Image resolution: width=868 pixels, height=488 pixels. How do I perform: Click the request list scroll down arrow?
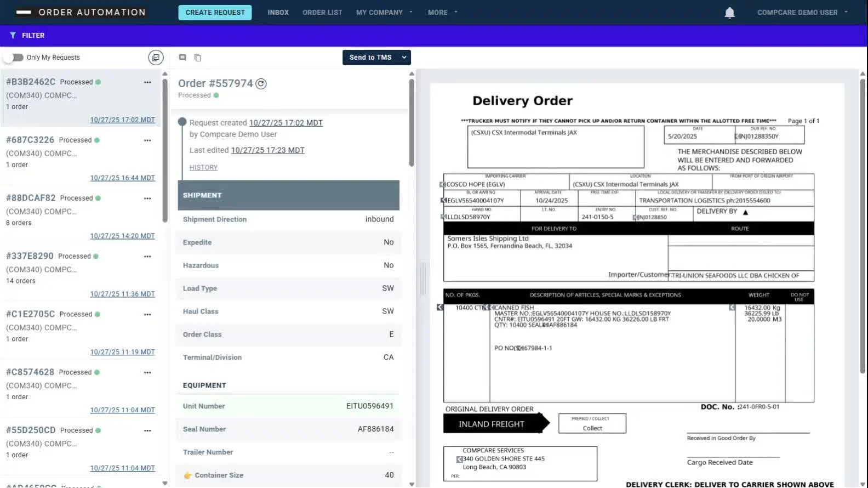pos(165,484)
